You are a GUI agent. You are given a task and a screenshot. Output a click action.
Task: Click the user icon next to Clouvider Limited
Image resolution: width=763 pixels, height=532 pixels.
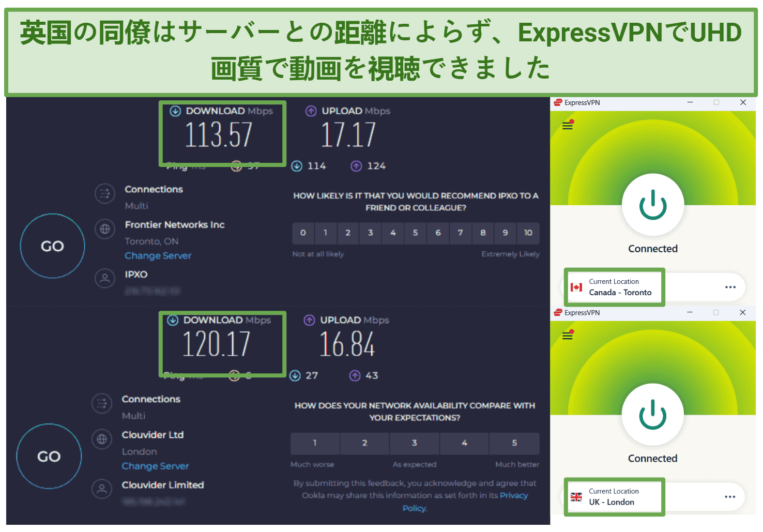102,489
